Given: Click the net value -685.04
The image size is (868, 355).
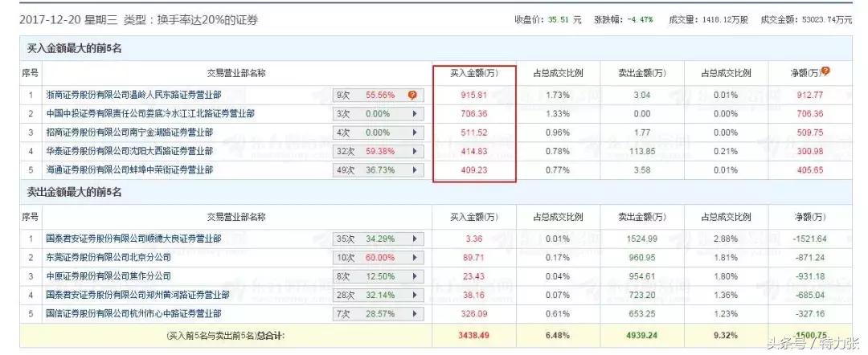Looking at the screenshot, I should 810,296.
